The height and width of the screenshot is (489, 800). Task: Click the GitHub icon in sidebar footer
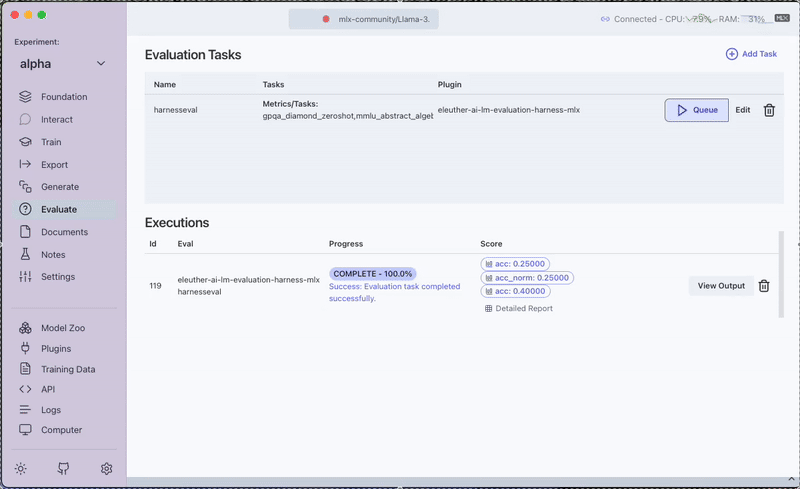[x=63, y=468]
